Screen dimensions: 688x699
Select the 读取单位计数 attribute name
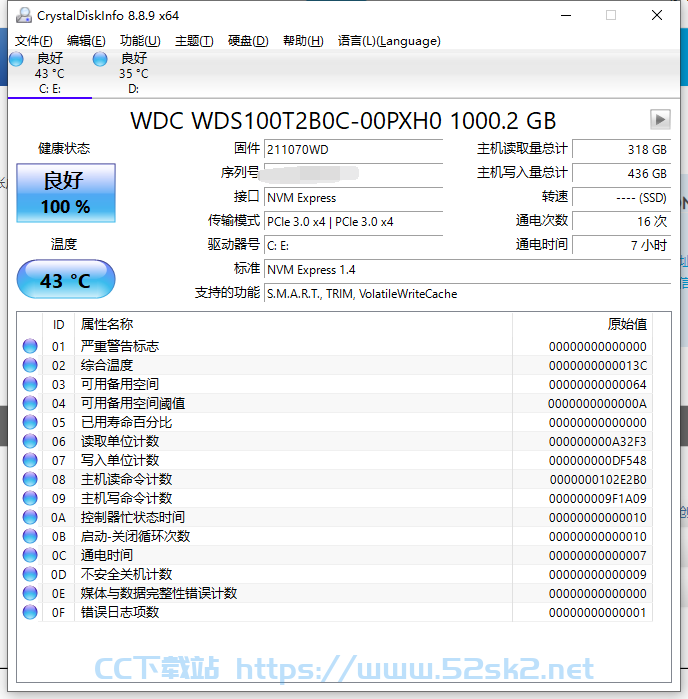point(119,441)
